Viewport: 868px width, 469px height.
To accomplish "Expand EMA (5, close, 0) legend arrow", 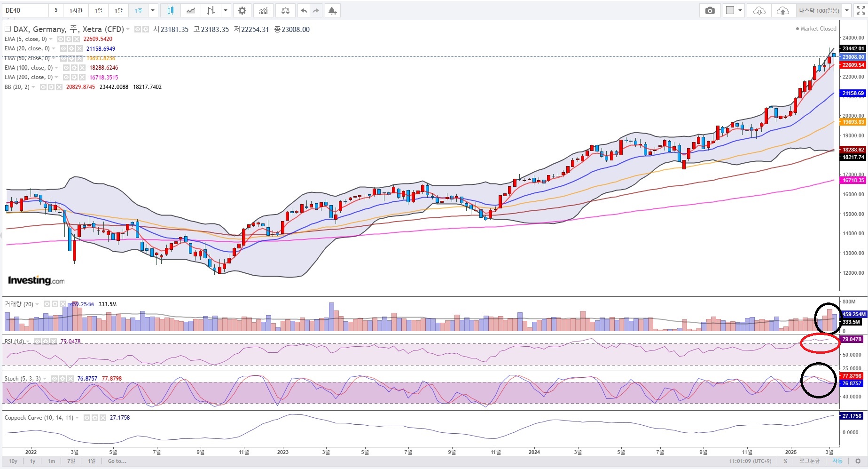I will (51, 39).
